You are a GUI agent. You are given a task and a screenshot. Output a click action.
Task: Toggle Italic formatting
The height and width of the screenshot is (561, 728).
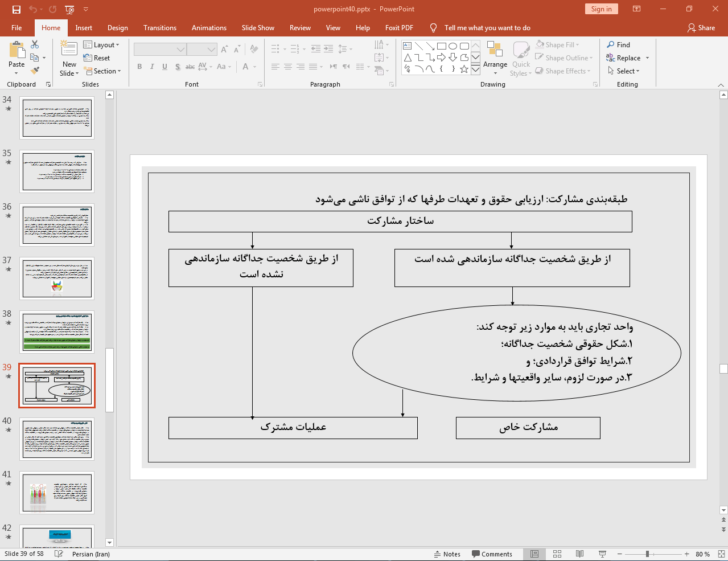152,67
